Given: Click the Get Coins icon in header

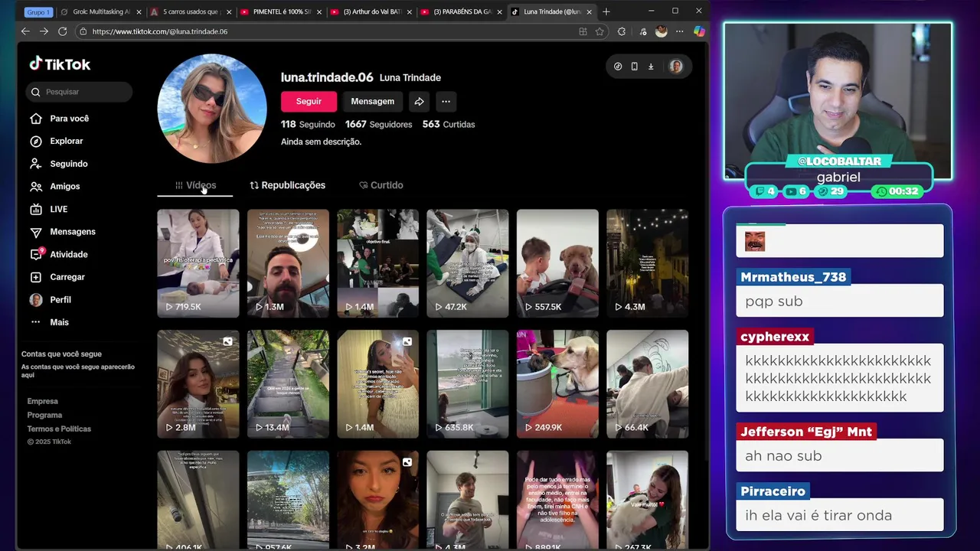Looking at the screenshot, I should (618, 67).
